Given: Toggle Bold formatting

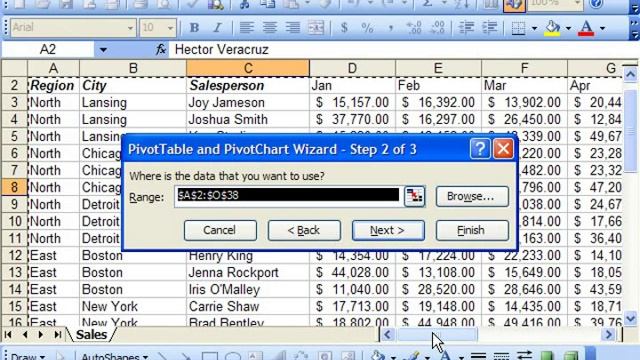Looking at the screenshot, I should 195,28.
